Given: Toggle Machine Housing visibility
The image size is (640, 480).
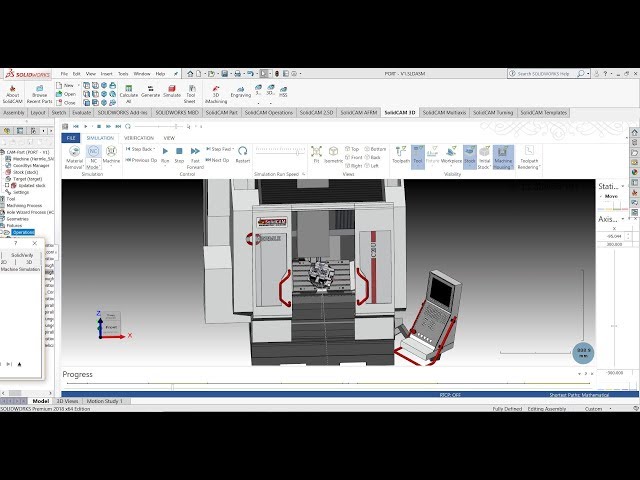Looking at the screenshot, I should [x=503, y=157].
